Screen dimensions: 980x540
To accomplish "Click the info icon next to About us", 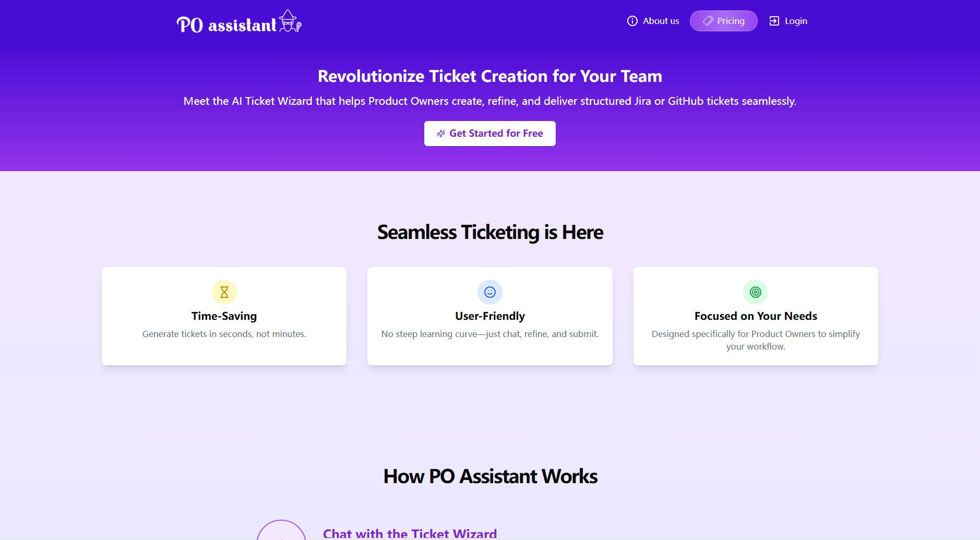I will pos(632,21).
